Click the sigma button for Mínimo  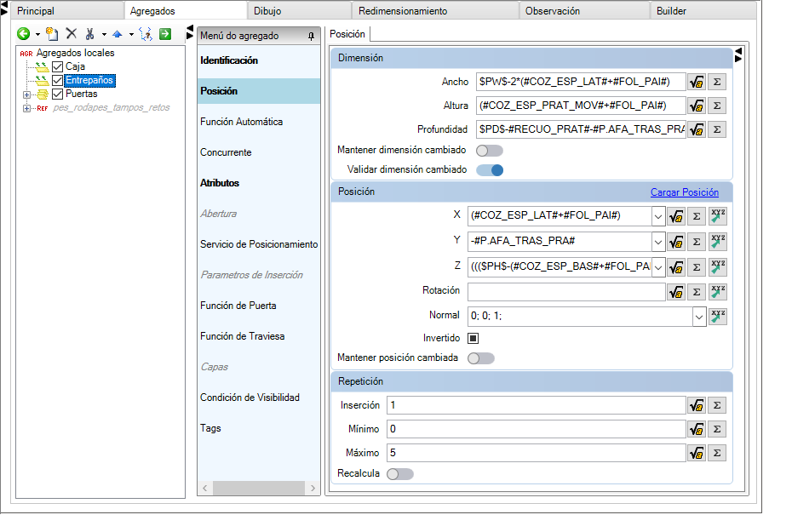(x=717, y=429)
